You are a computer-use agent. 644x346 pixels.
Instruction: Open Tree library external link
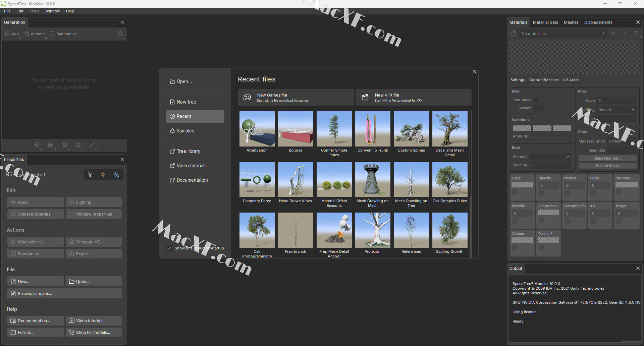(185, 151)
